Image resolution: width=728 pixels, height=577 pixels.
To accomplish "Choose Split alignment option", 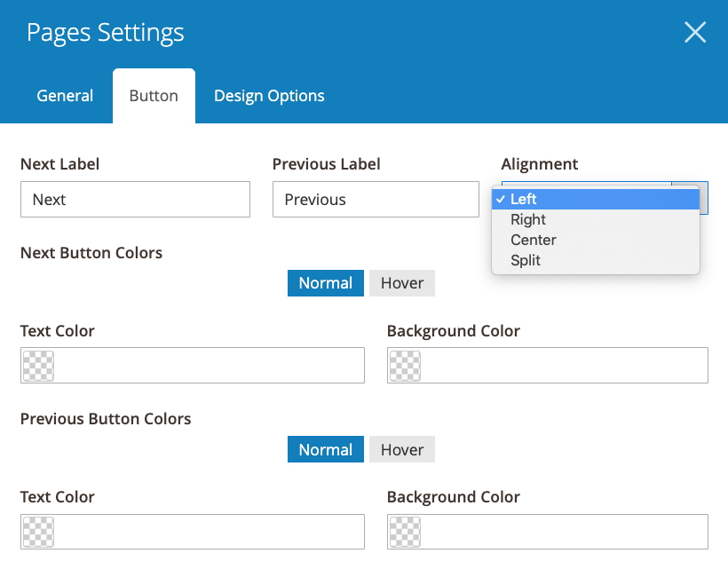I will (x=526, y=260).
